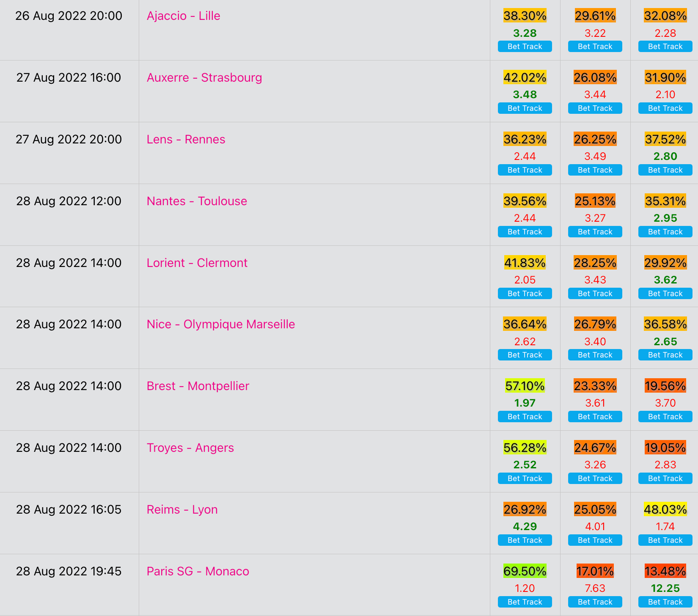Viewport: 698px width, 616px height.
Task: Click Bet Track under Rennes away odds 2.80
Action: tap(665, 170)
